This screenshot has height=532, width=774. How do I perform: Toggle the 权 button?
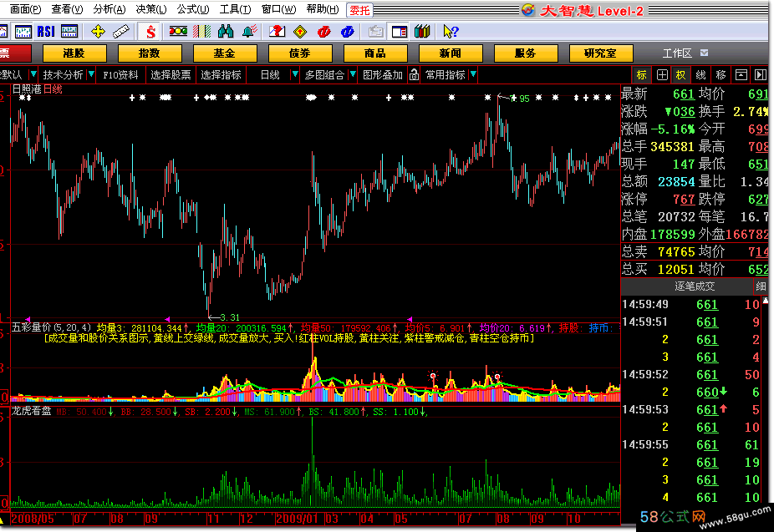click(x=681, y=75)
